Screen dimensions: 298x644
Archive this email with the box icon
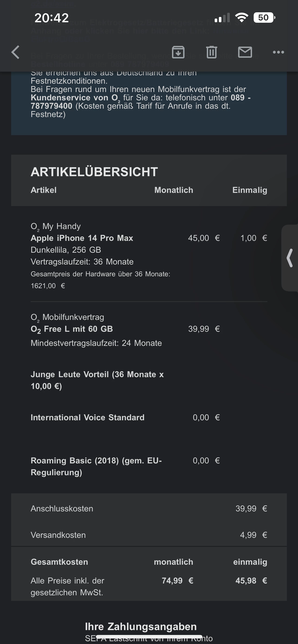[178, 52]
